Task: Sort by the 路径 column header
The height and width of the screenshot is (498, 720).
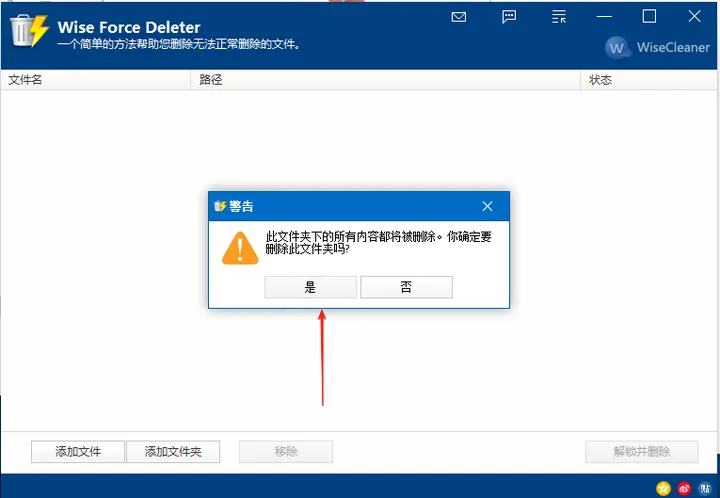Action: pos(385,80)
